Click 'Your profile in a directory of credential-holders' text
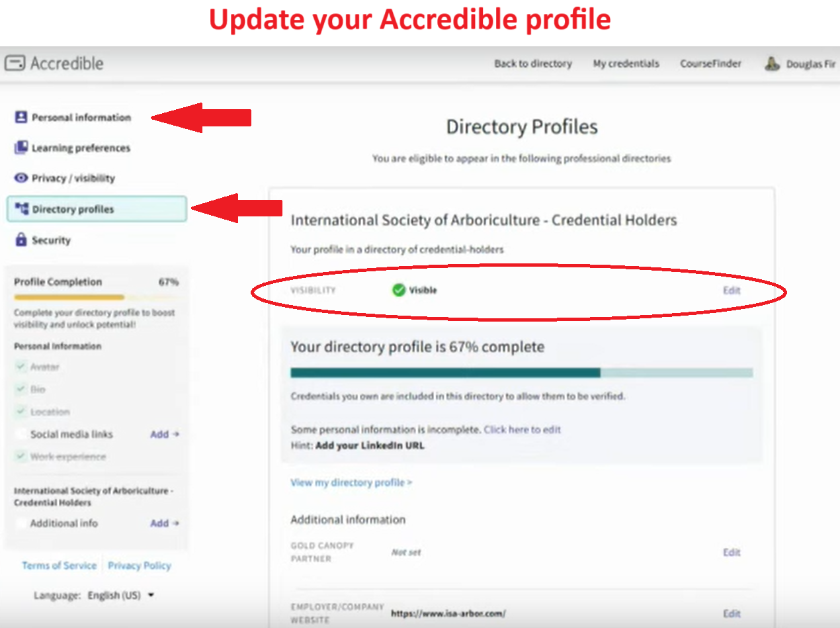Viewport: 840px width, 628px height. coord(397,249)
